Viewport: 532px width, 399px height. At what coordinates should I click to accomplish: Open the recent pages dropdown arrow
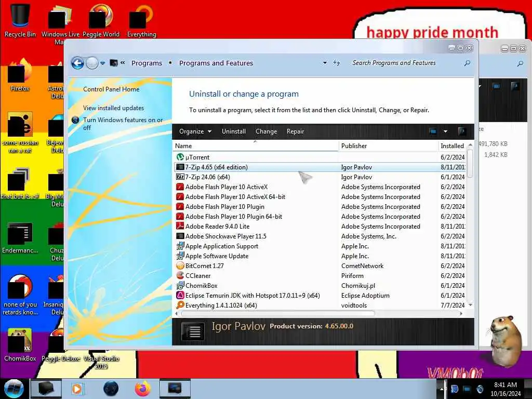pos(102,63)
